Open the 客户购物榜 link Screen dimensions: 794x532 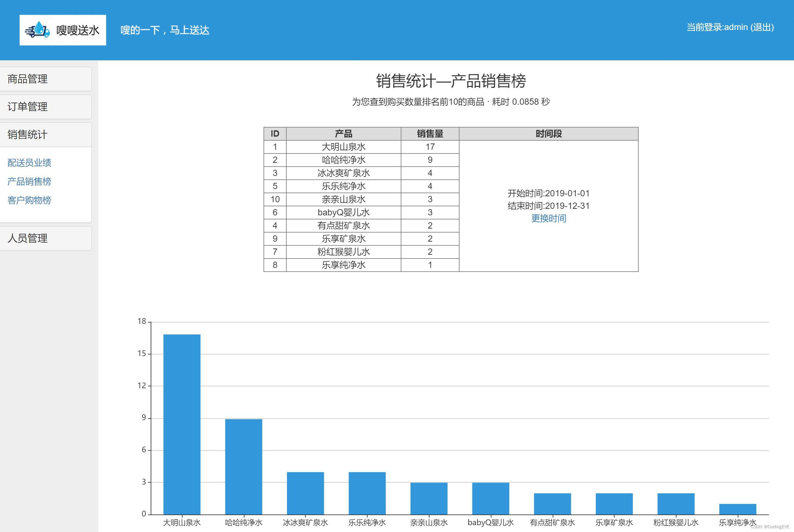click(x=29, y=200)
